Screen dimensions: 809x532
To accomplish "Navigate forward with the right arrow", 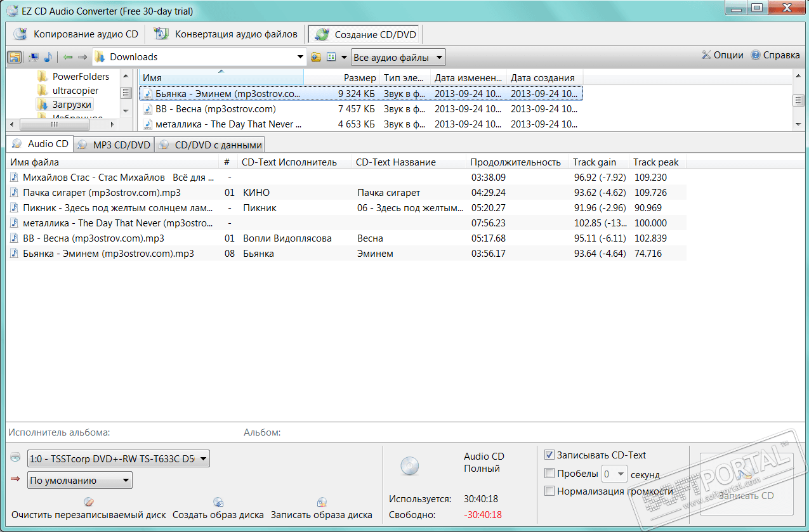I will 82,57.
